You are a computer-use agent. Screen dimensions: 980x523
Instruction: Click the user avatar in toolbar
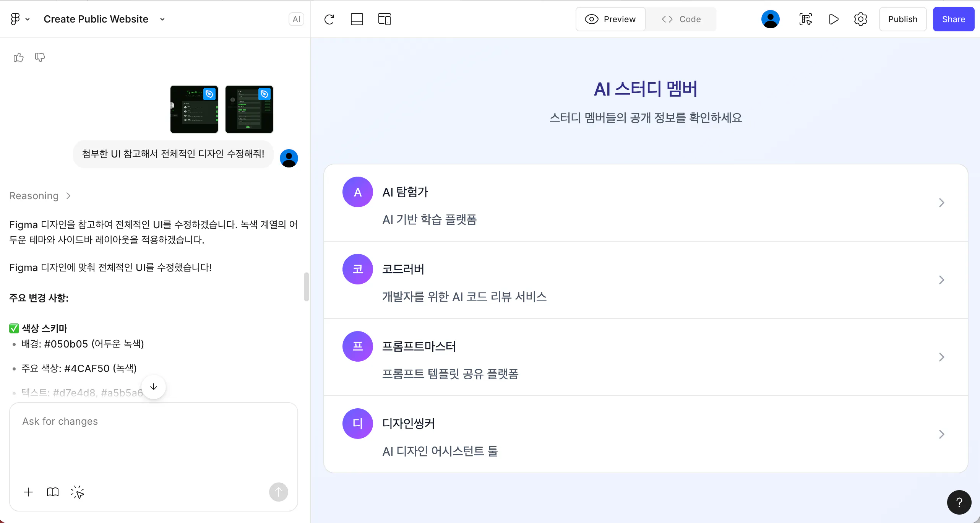[x=771, y=19]
